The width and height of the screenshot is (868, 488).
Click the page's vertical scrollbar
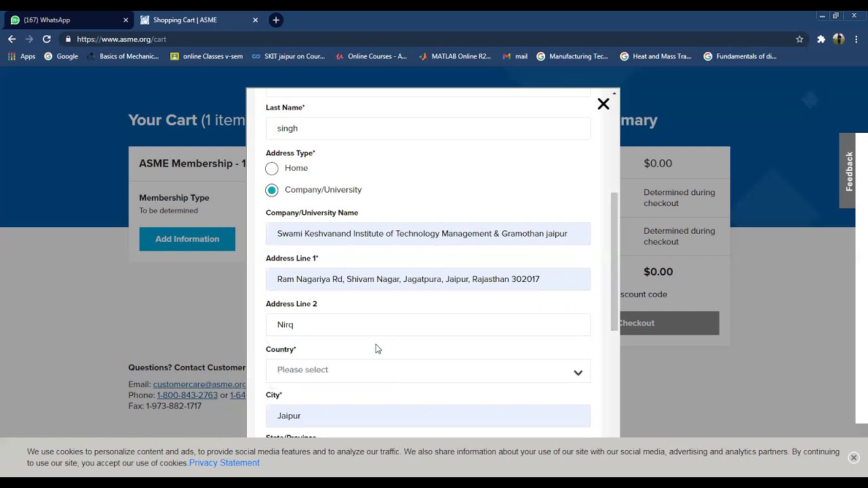coord(862,278)
